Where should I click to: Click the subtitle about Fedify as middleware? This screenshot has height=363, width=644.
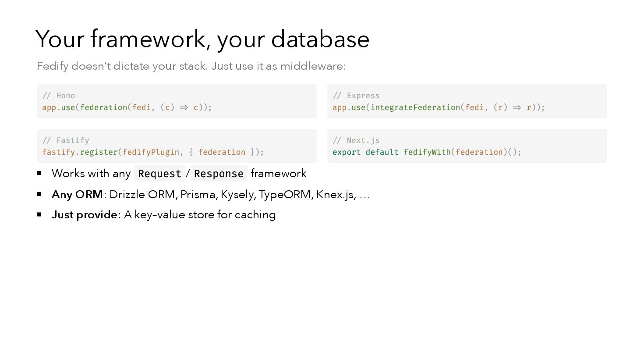pos(191,66)
